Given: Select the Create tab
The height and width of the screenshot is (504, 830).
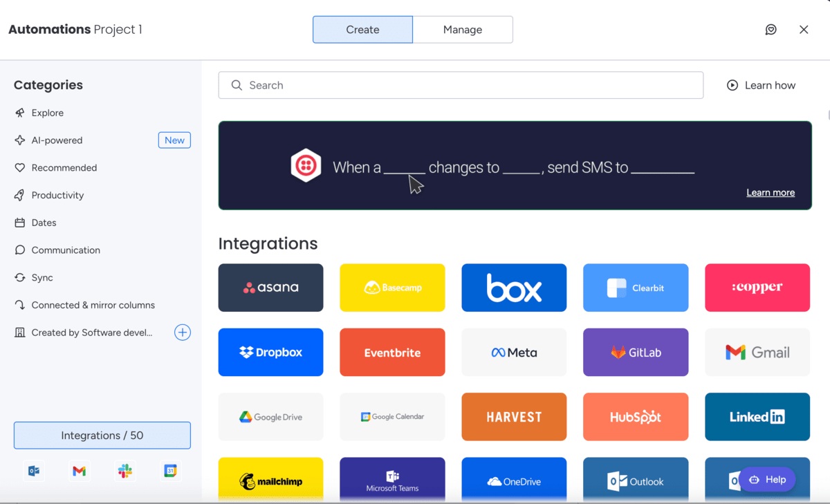Looking at the screenshot, I should tap(362, 30).
